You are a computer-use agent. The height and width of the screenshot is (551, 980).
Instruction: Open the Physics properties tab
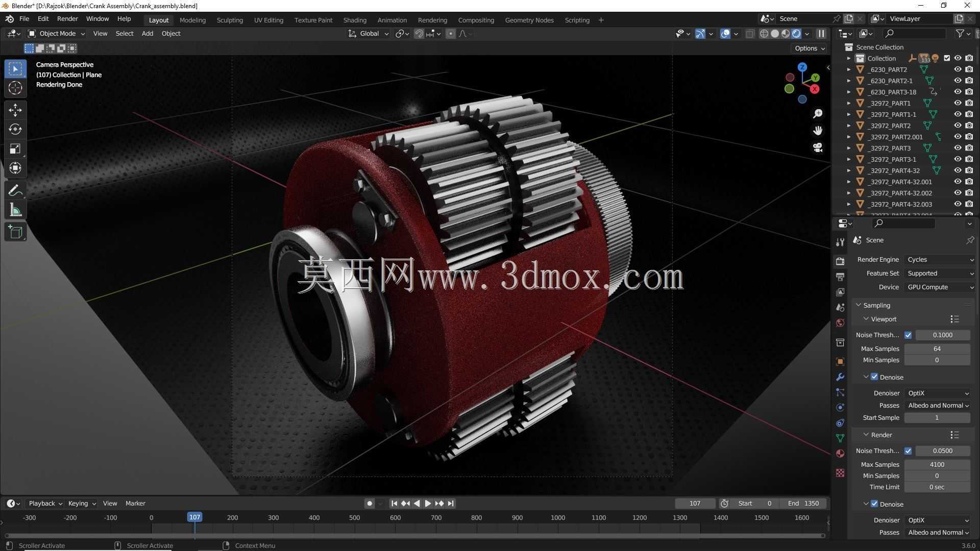click(840, 408)
